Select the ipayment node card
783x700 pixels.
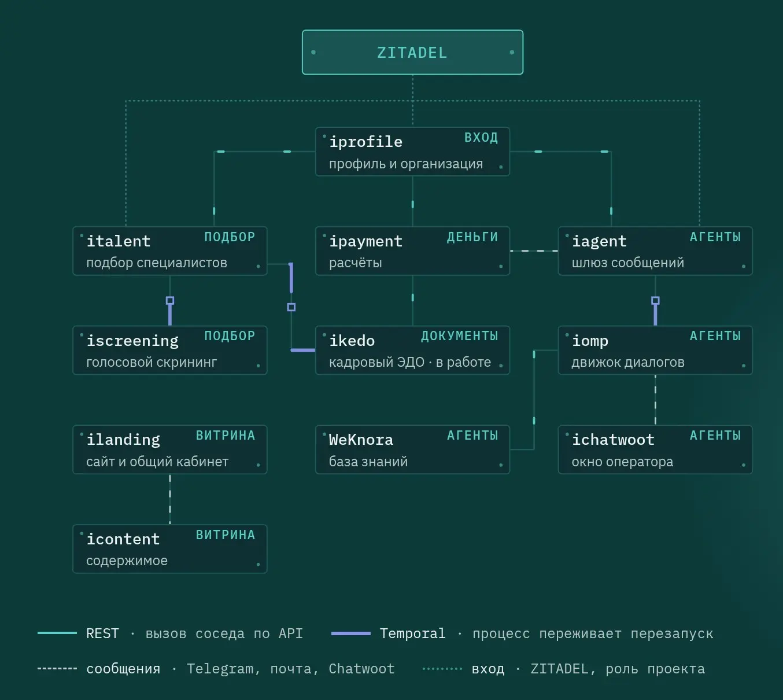pos(412,250)
